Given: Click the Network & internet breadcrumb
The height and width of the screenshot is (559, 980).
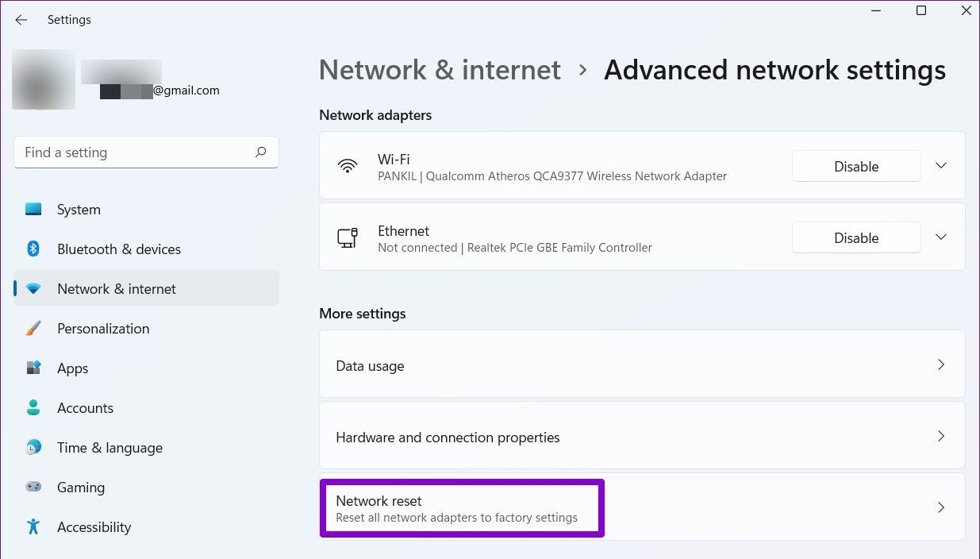Looking at the screenshot, I should pyautogui.click(x=440, y=70).
